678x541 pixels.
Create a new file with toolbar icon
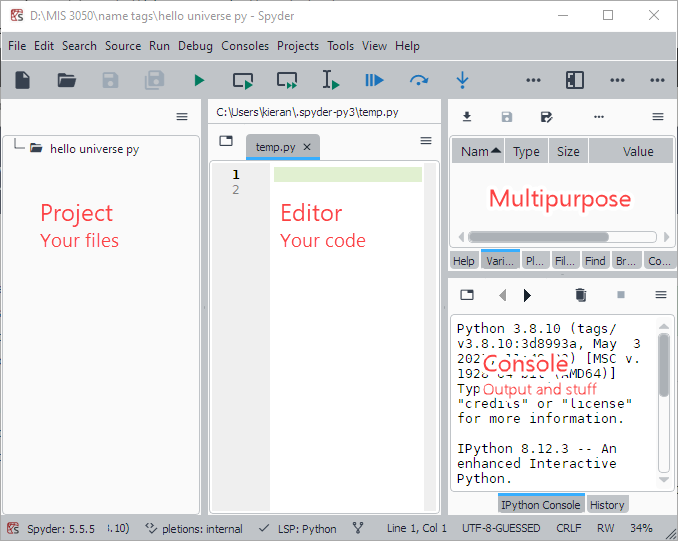pyautogui.click(x=22, y=80)
